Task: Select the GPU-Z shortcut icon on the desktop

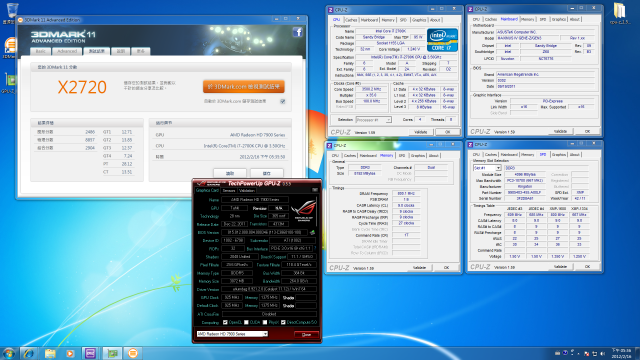Action: click(x=9, y=80)
